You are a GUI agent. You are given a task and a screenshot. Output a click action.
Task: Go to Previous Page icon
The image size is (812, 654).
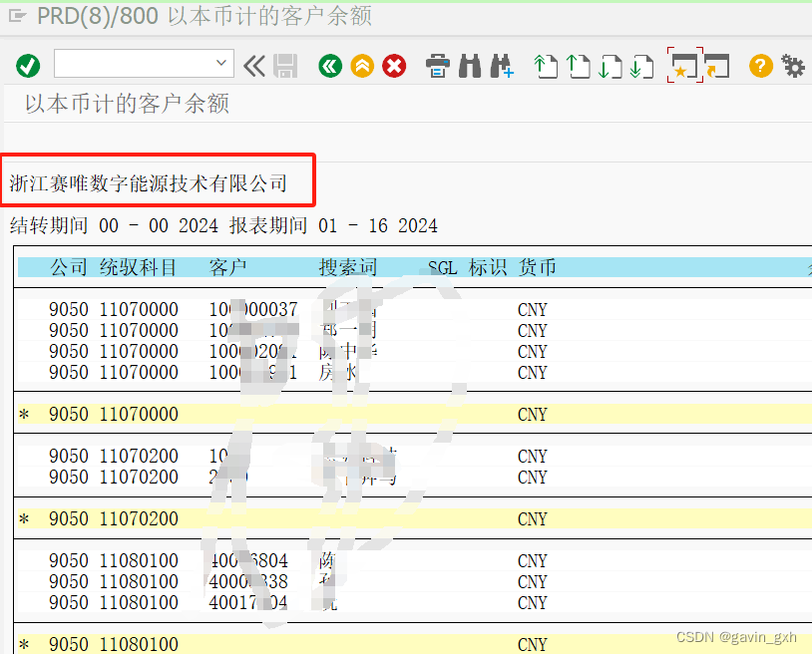(579, 66)
